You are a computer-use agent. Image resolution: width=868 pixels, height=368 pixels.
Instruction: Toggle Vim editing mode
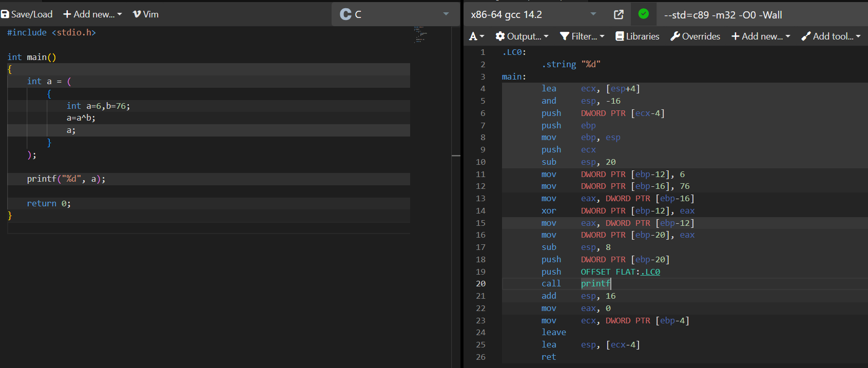[x=146, y=14]
